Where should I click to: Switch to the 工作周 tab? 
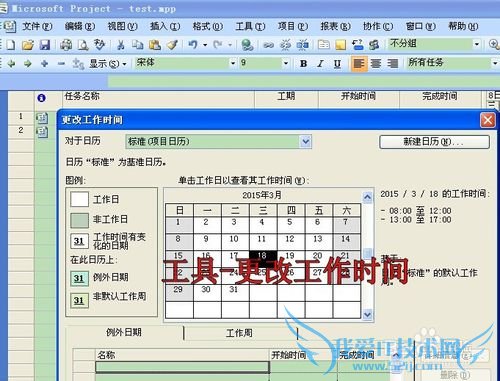tap(239, 333)
